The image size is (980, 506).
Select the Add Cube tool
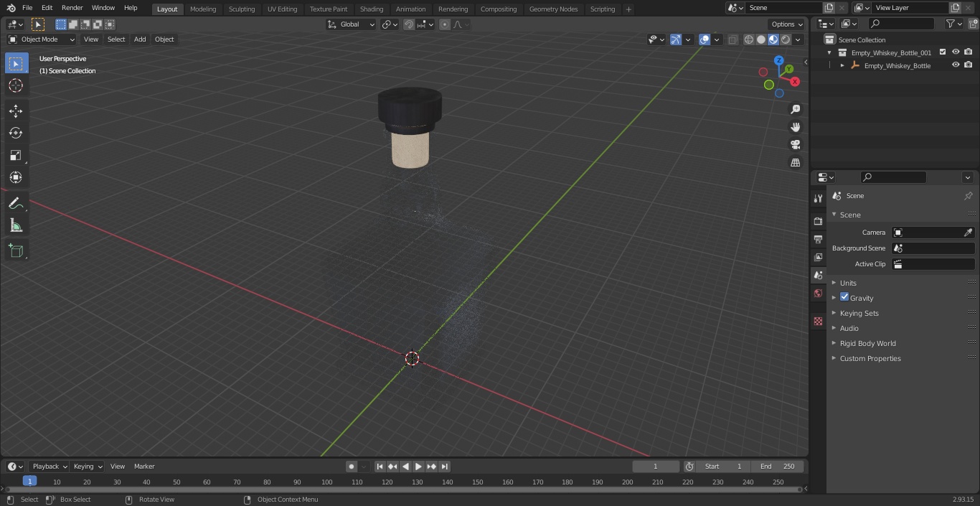(16, 251)
